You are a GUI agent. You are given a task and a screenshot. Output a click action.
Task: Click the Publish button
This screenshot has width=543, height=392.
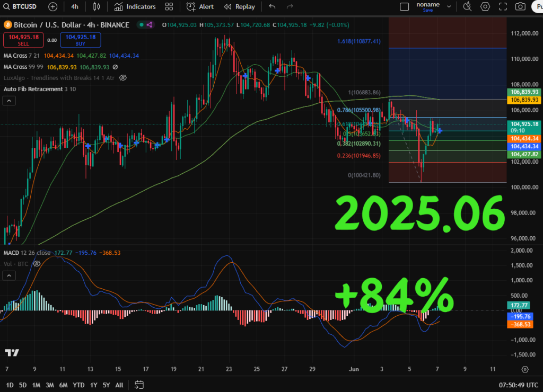pyautogui.click(x=538, y=6)
